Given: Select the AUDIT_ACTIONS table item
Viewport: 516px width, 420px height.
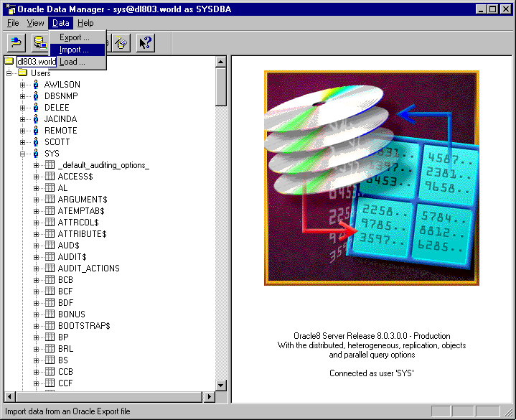Looking at the screenshot, I should coord(88,269).
